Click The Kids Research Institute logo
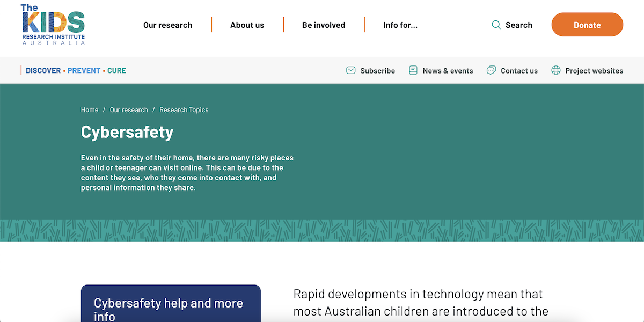This screenshot has height=322, width=644. pos(53,24)
